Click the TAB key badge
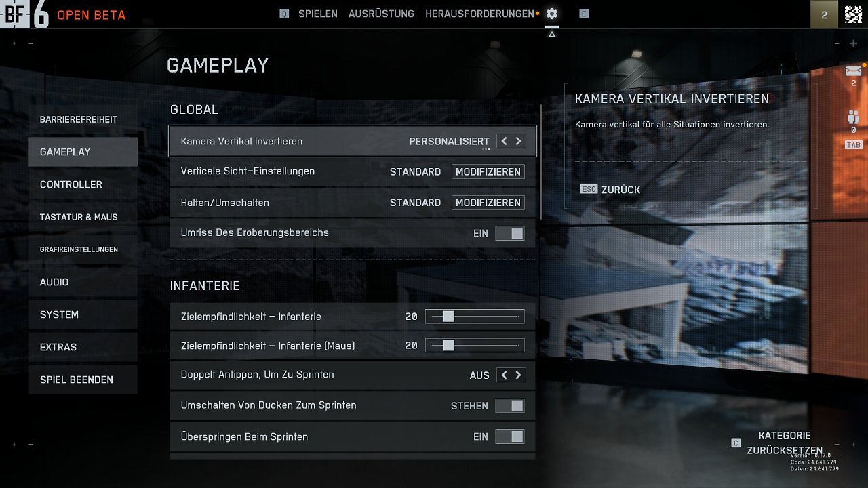The width and height of the screenshot is (868, 488). pos(853,145)
